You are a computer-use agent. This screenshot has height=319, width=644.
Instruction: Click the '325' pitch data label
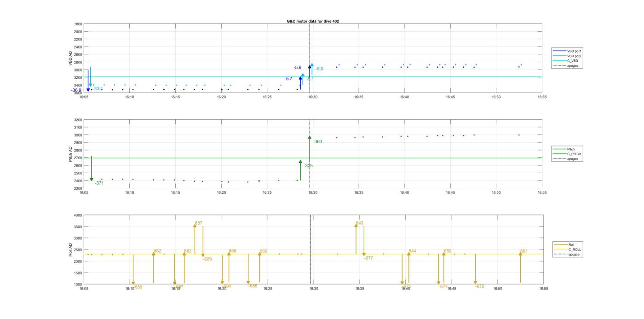309,166
